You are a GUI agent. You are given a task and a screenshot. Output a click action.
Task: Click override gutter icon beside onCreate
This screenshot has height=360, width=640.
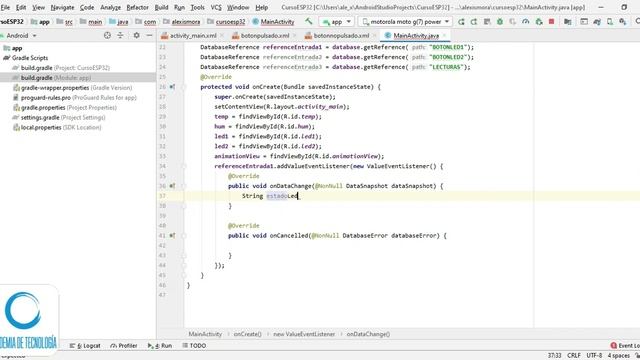172,87
